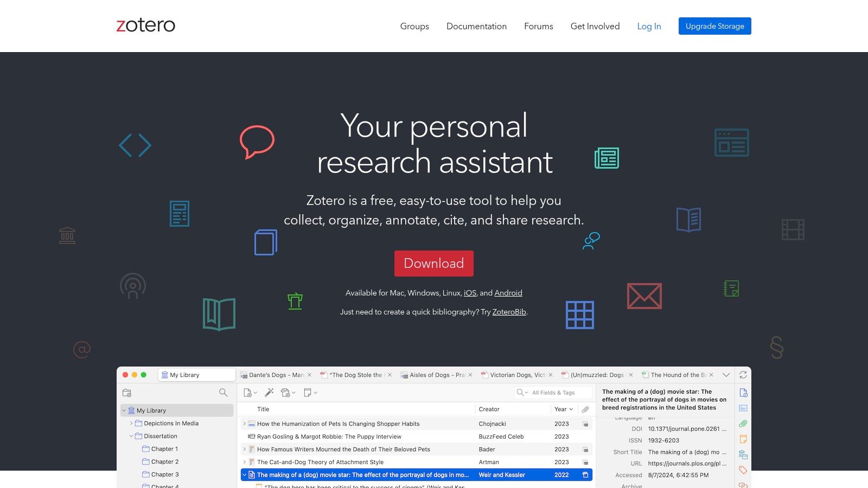The image size is (868, 488).
Task: Click the New Item document icon
Action: pyautogui.click(x=247, y=393)
